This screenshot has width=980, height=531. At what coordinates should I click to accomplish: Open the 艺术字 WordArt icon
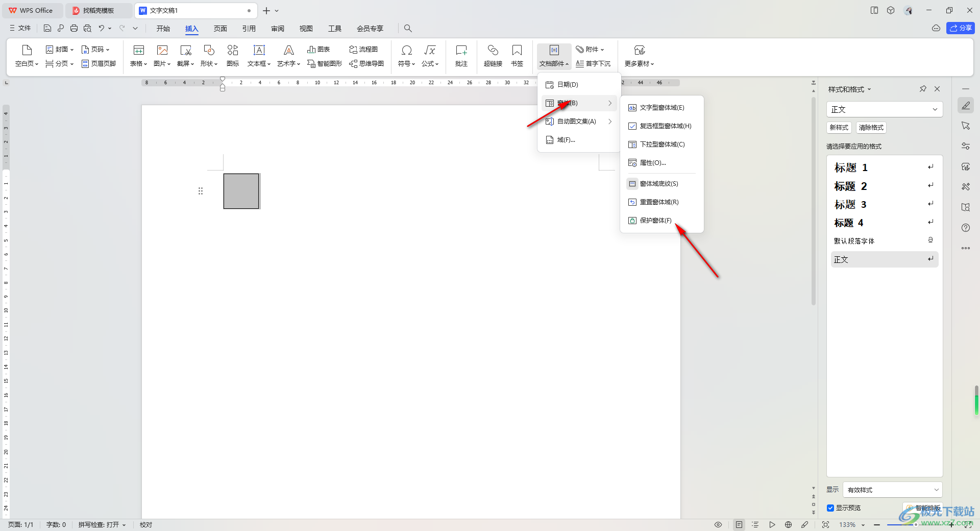(x=288, y=56)
